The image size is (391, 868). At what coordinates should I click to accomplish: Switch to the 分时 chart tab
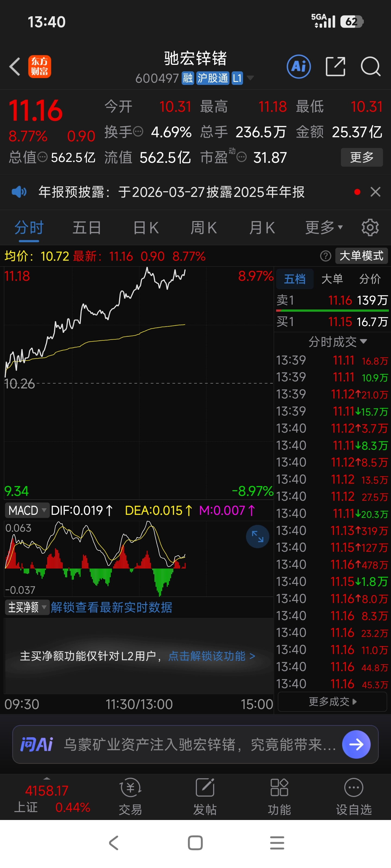(29, 228)
